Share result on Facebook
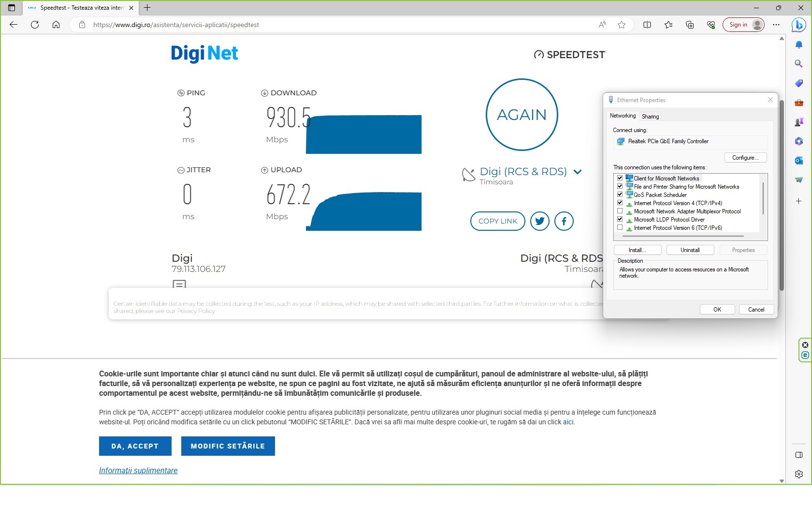The width and height of the screenshot is (812, 508). [x=564, y=221]
